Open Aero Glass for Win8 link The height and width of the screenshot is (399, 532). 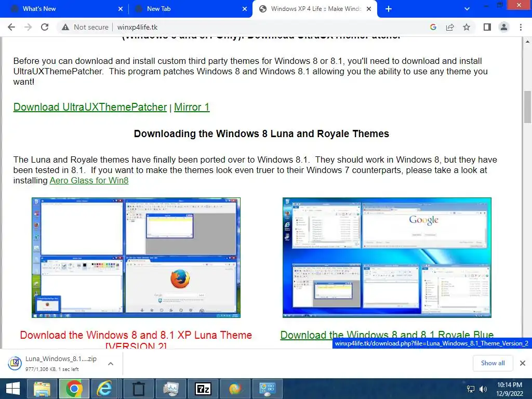click(x=89, y=180)
